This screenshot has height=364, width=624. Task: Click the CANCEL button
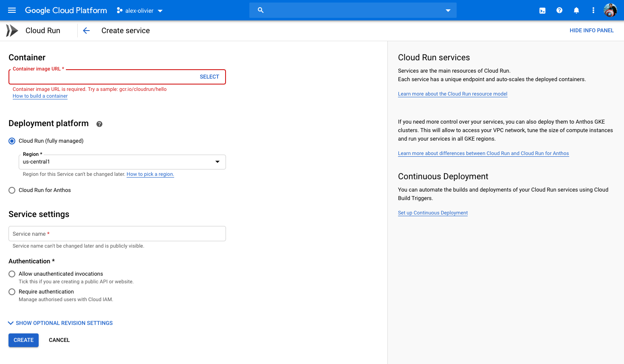pos(59,340)
